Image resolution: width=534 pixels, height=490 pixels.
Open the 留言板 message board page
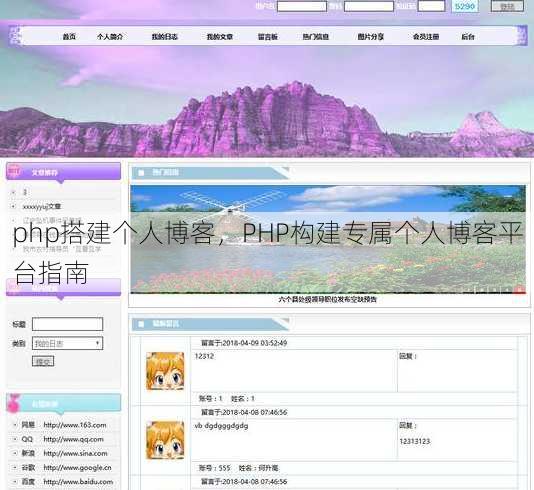(x=268, y=36)
